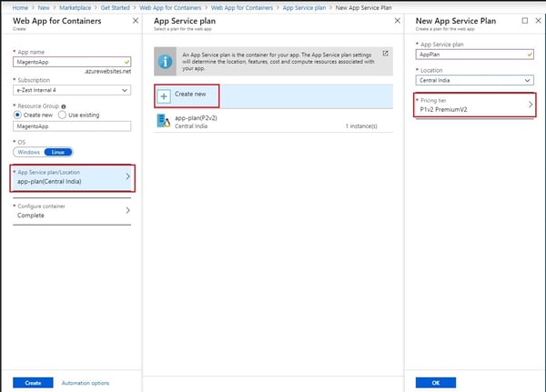The width and height of the screenshot is (546, 392).
Task: Select the app-plan(P2v2) Central India plan
Action: [x=273, y=122]
